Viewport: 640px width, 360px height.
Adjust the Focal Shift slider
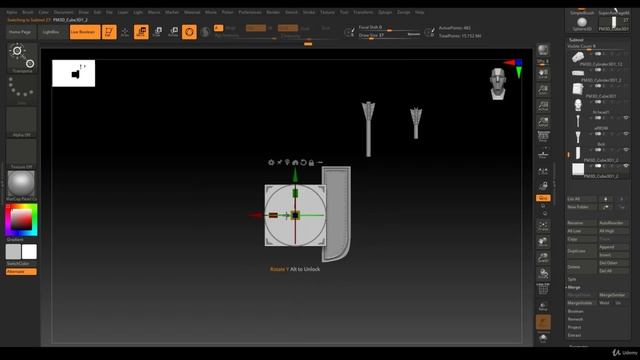click(x=389, y=28)
